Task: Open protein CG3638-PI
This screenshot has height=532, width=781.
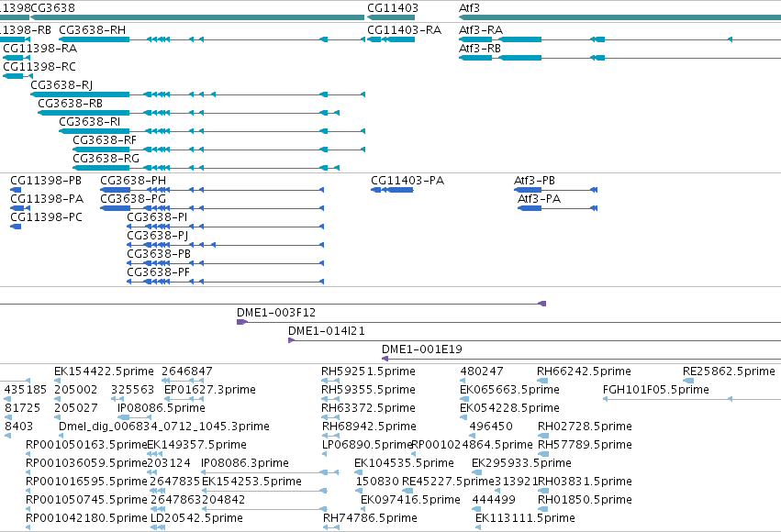Action: point(157,217)
